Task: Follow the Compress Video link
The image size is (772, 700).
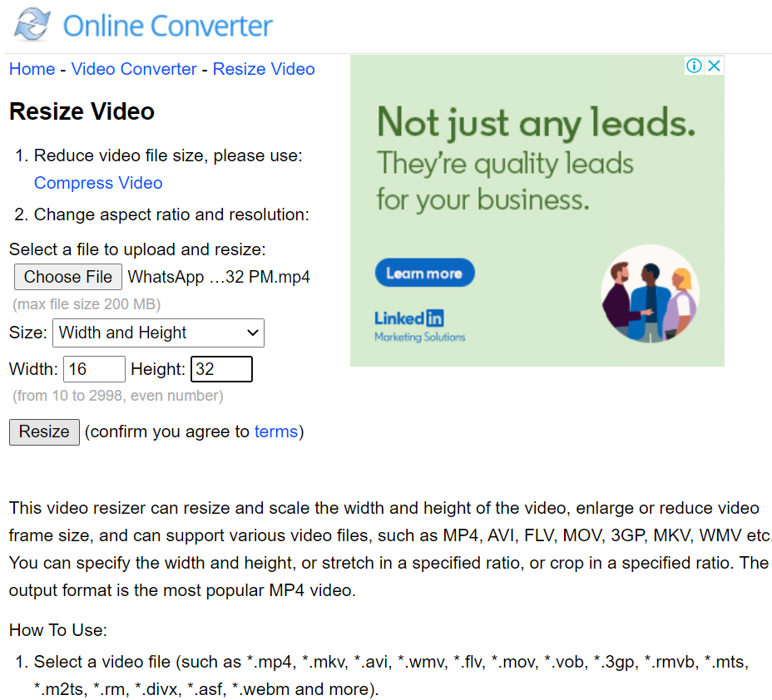Action: pyautogui.click(x=98, y=183)
